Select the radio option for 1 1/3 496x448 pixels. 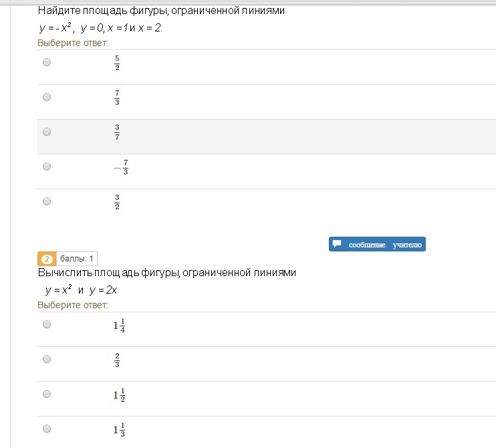tap(47, 429)
